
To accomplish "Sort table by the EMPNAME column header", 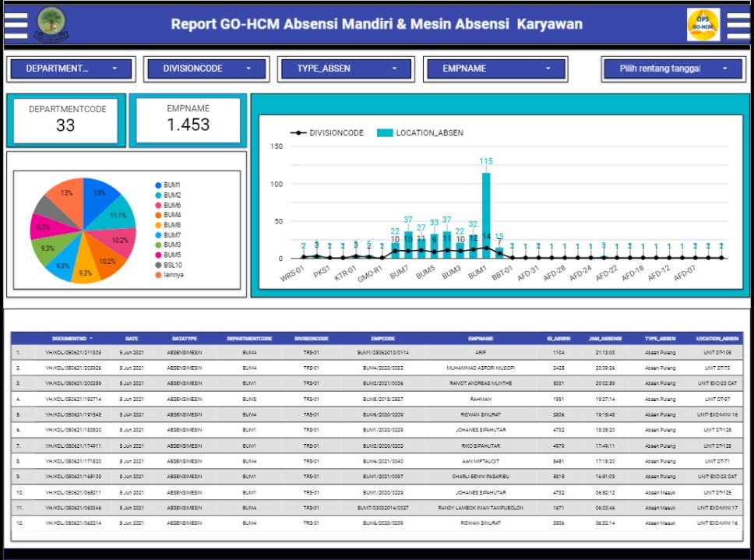I will pos(481,339).
